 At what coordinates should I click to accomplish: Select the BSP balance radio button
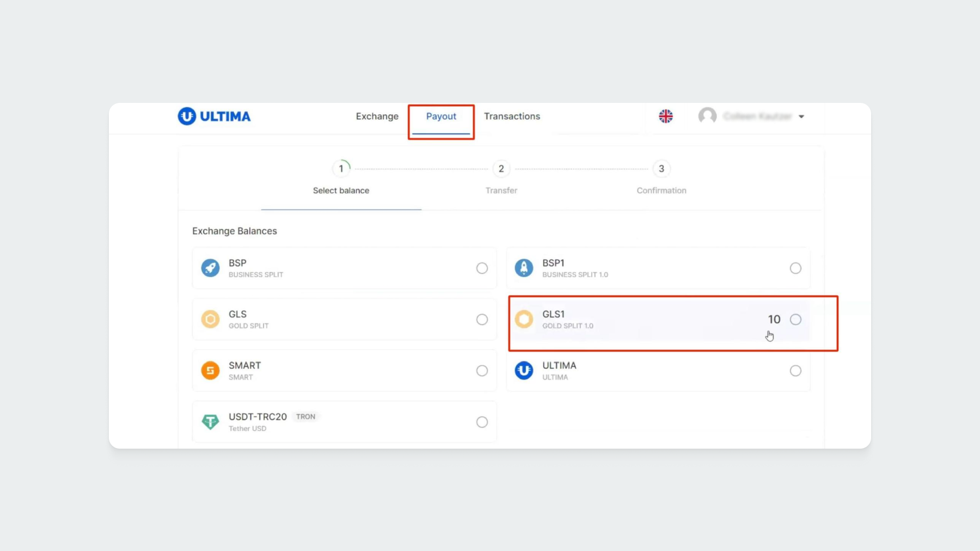(482, 268)
